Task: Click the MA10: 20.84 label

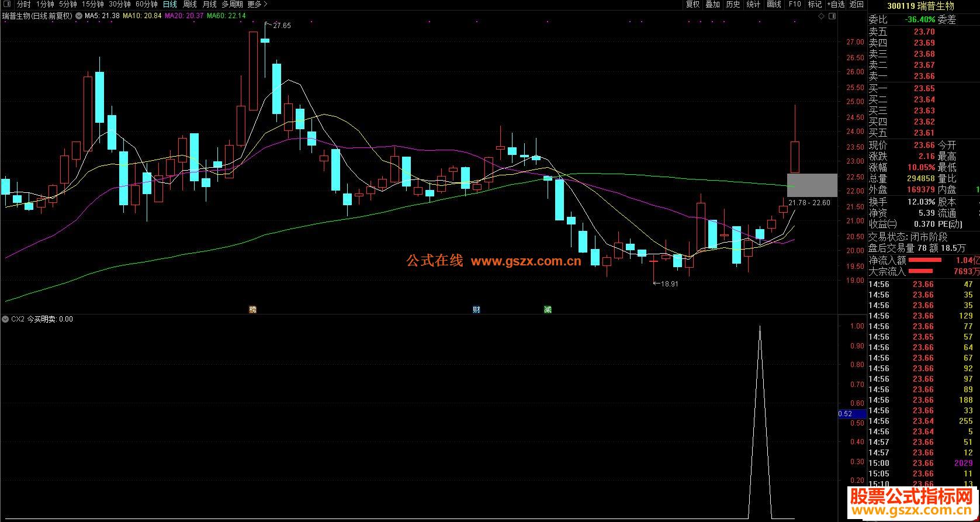Action: 142,16
